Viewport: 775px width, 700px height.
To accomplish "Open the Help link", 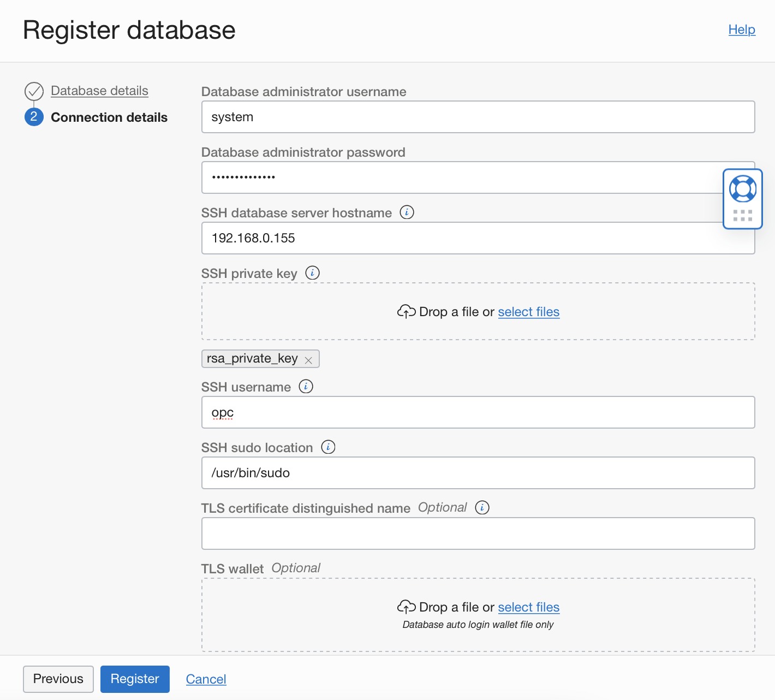I will coord(742,29).
